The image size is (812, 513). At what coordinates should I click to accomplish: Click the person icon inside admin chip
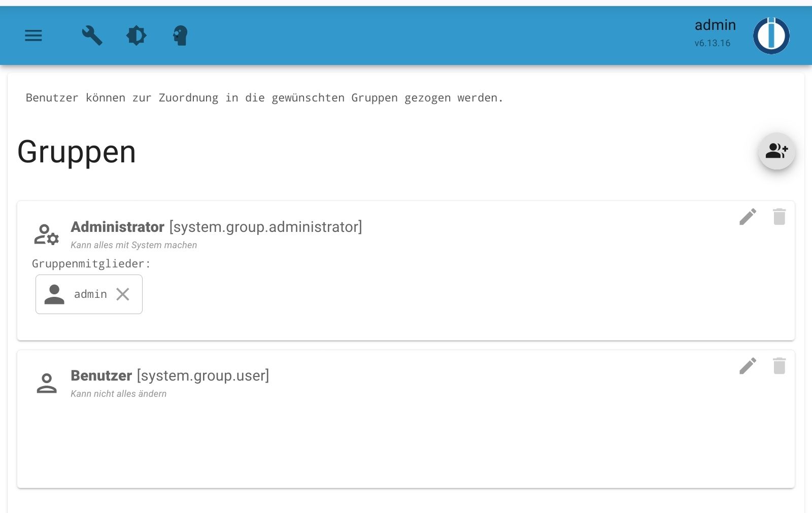tap(54, 294)
